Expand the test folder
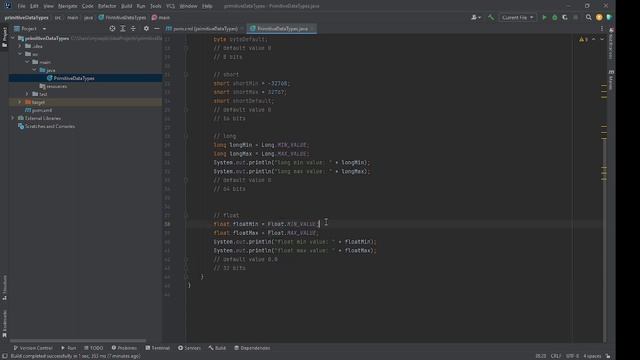Screen dimensions: 640x360 click(x=27, y=94)
